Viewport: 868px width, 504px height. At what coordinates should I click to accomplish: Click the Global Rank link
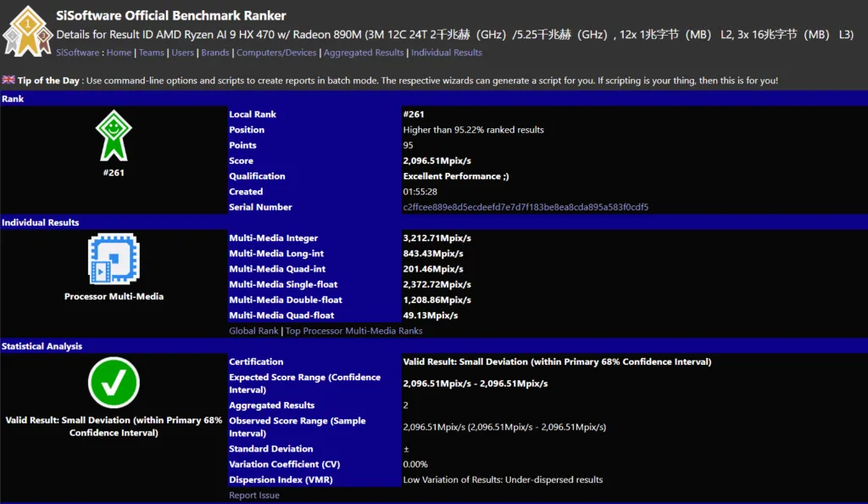[x=253, y=330]
